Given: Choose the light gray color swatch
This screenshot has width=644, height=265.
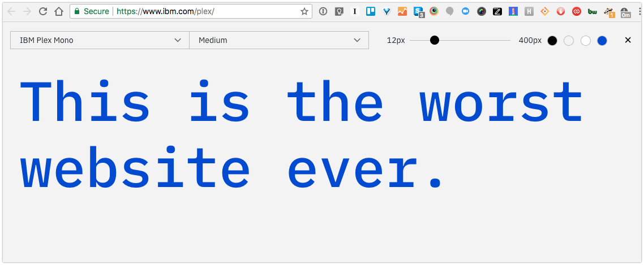Looking at the screenshot, I should click(x=569, y=41).
